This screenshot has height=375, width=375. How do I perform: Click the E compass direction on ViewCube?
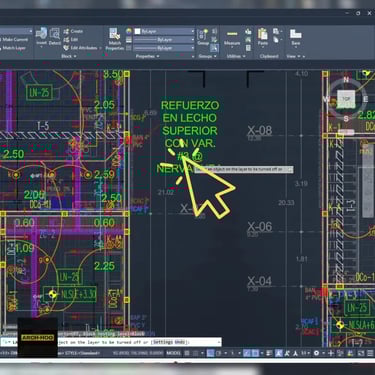point(365,99)
